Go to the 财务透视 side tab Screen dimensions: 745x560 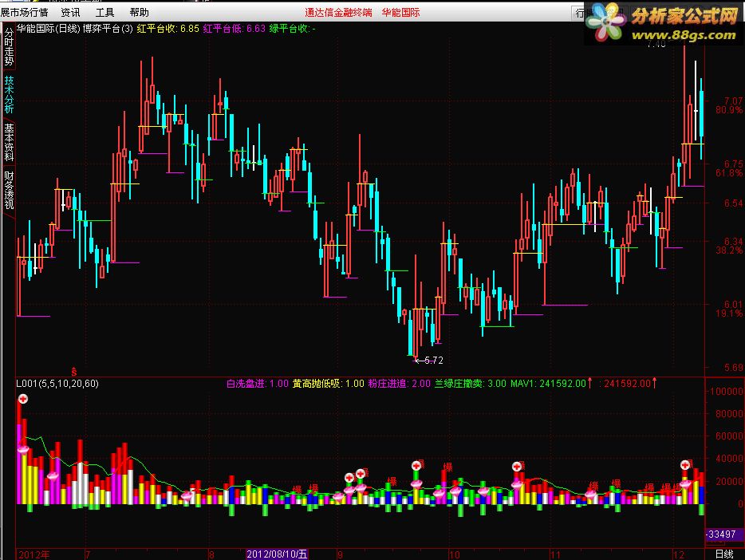click(9, 191)
